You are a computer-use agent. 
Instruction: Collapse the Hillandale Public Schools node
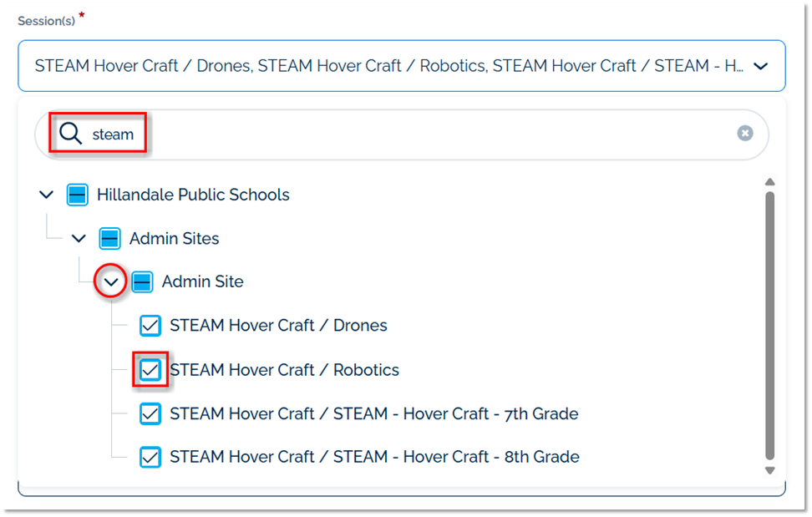[46, 195]
